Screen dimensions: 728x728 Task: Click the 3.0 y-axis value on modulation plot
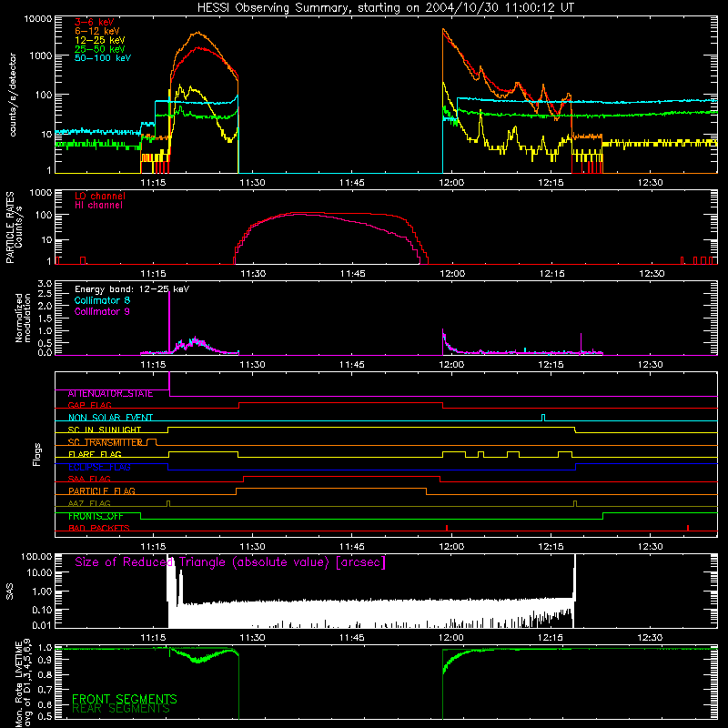45,284
